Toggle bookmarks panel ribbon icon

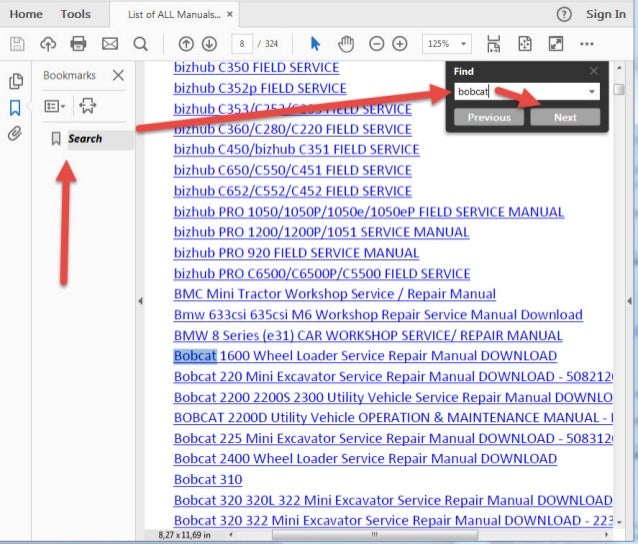[x=15, y=108]
